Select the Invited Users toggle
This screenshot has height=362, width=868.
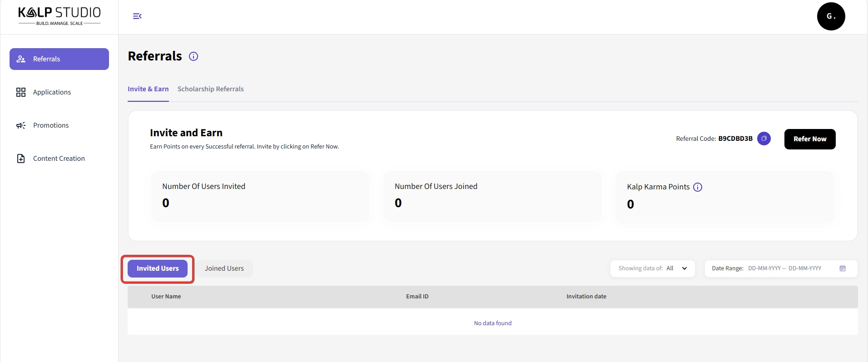pyautogui.click(x=158, y=268)
